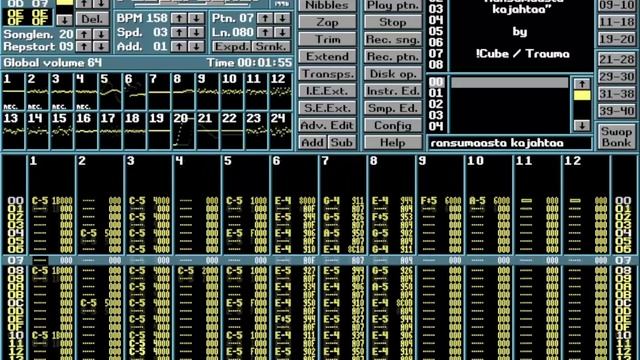Click the Zap button
640x360 pixels.
[x=327, y=22]
